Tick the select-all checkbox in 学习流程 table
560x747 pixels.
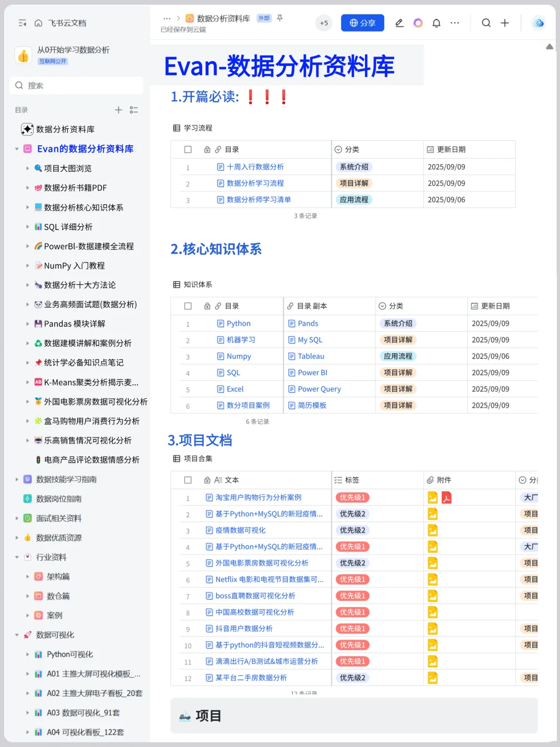click(x=188, y=149)
